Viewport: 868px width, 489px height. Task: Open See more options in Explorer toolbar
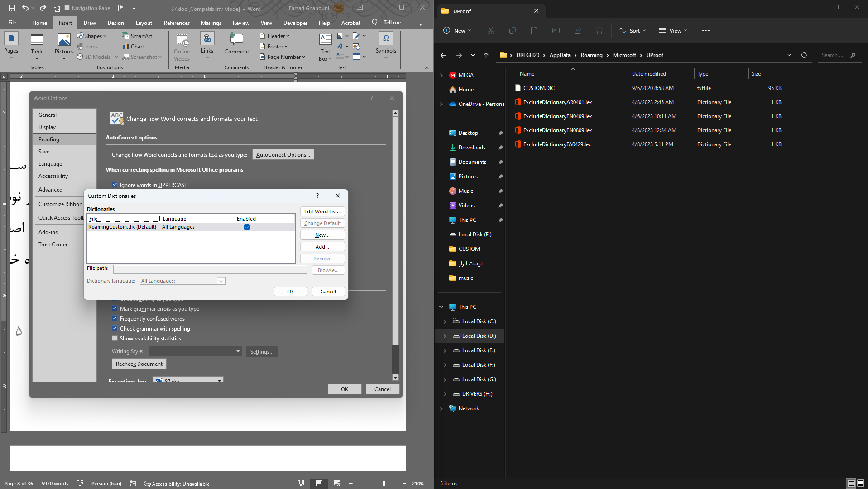click(705, 30)
